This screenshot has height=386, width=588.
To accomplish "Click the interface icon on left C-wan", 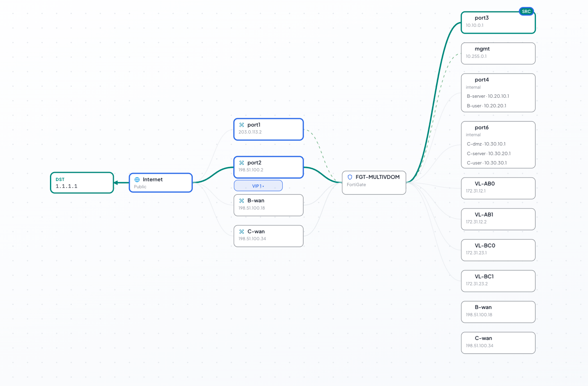I will (241, 232).
